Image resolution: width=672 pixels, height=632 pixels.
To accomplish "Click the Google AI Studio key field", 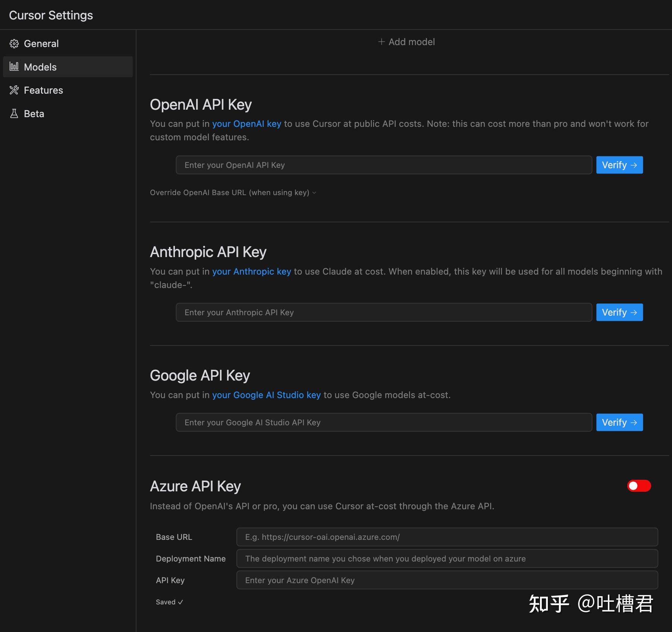I will [x=384, y=422].
